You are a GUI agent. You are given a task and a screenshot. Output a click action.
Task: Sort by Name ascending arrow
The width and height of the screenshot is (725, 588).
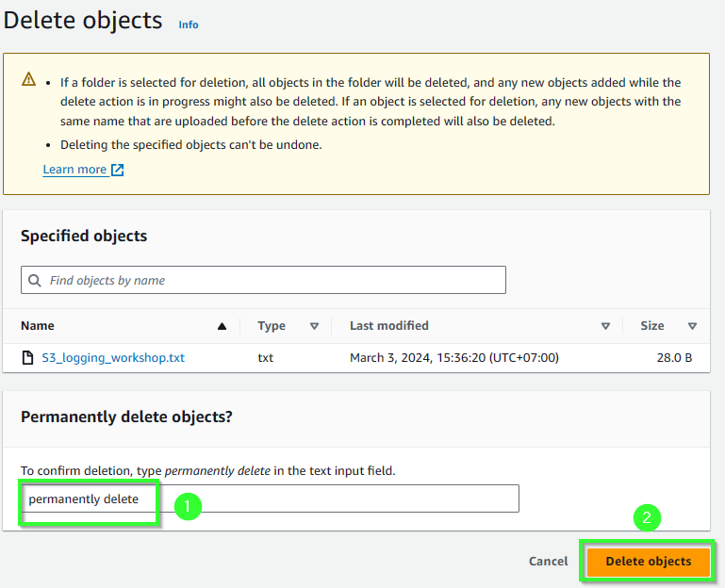coord(222,326)
